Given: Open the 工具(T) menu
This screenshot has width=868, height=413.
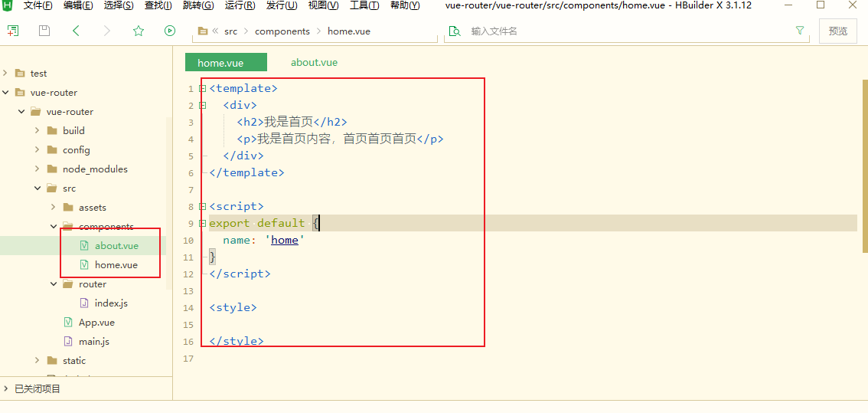Looking at the screenshot, I should click(x=364, y=5).
